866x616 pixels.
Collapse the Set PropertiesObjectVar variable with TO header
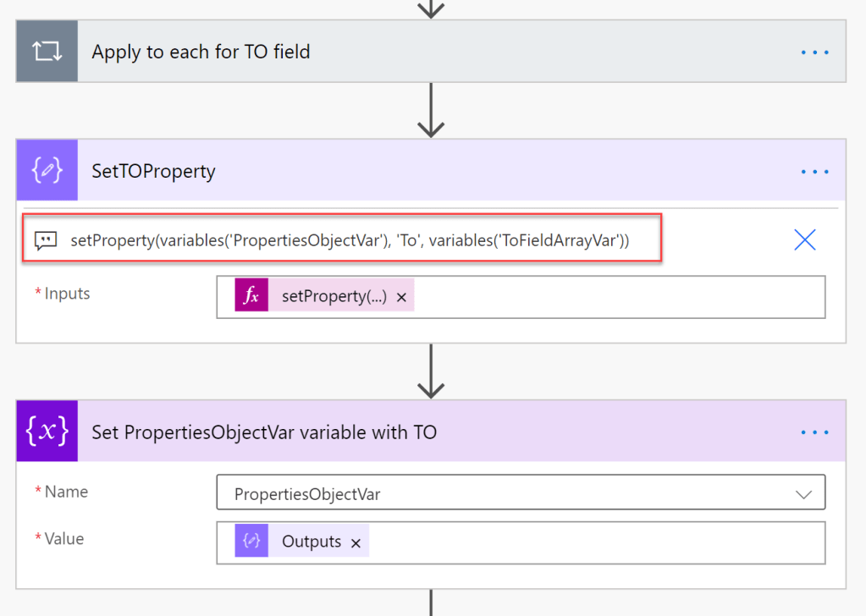click(550, 432)
